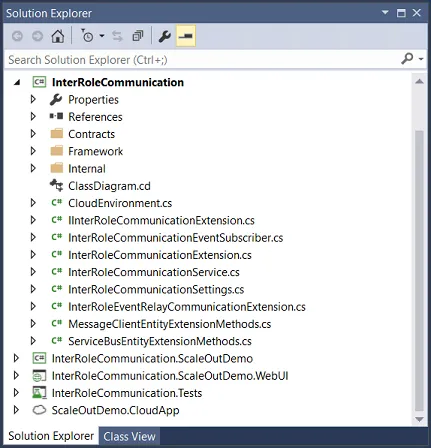
Task: Click the Internal folder icon
Action: coord(57,168)
